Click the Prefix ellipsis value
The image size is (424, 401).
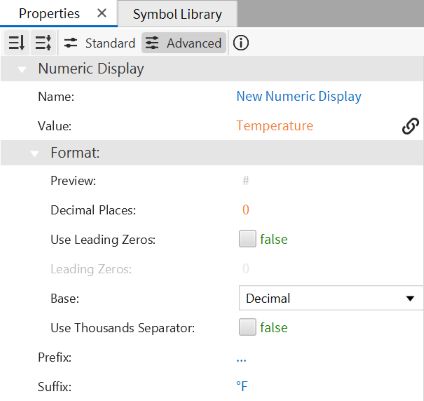click(241, 360)
